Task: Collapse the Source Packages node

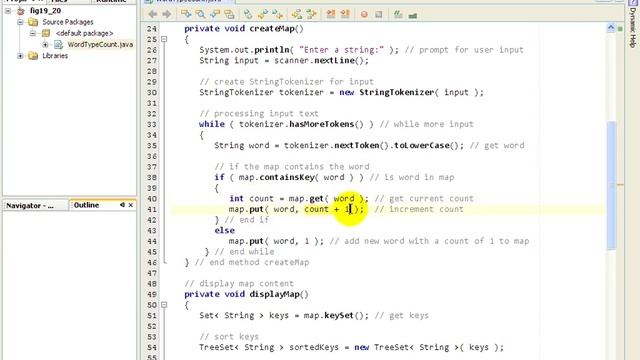Action: 20,22
